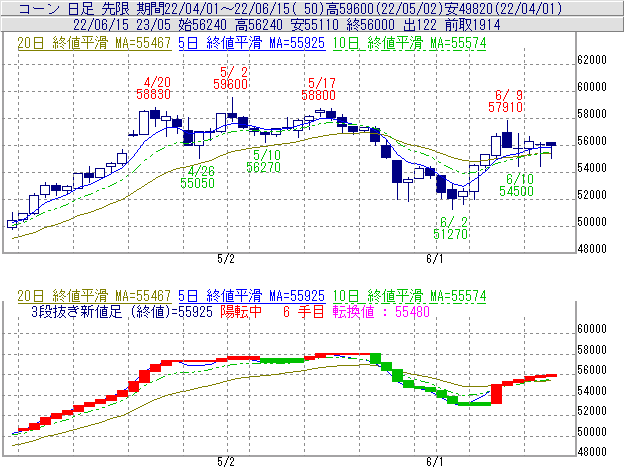624x475 pixels.
Task: Click the upper chart's 5日 終値平滑 MA=55925 link
Action: [x=252, y=43]
